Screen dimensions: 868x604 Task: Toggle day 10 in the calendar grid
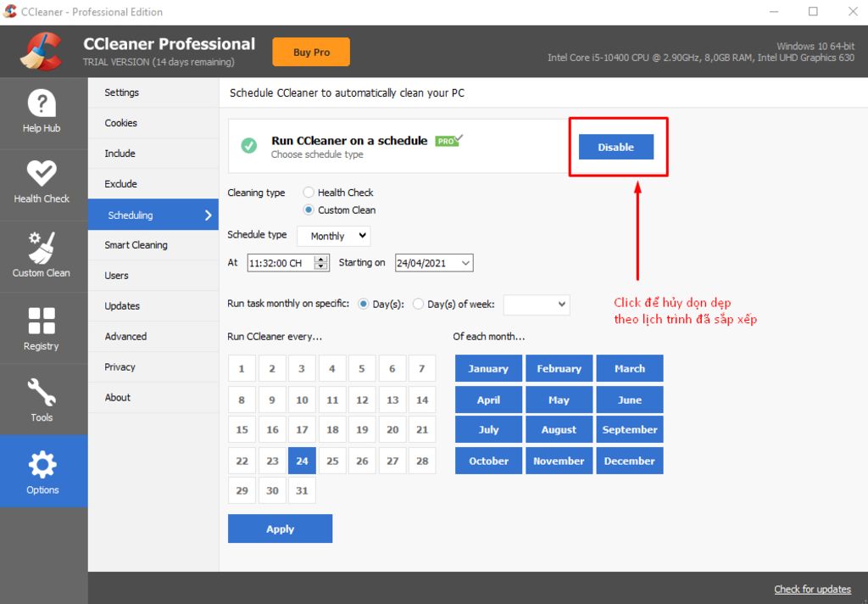(303, 400)
